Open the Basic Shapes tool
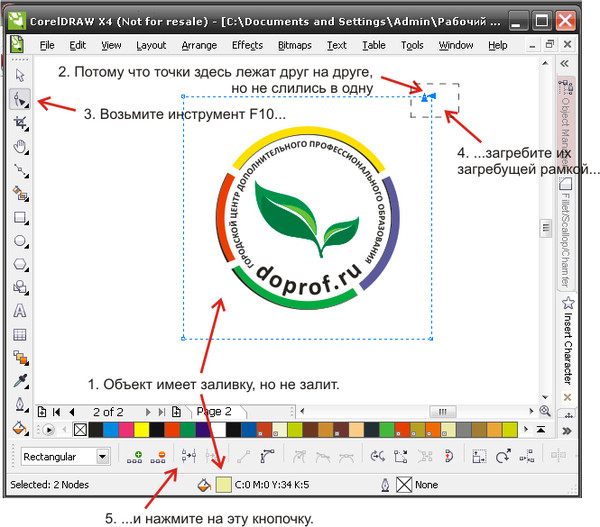The height and width of the screenshot is (527, 600). tap(20, 287)
